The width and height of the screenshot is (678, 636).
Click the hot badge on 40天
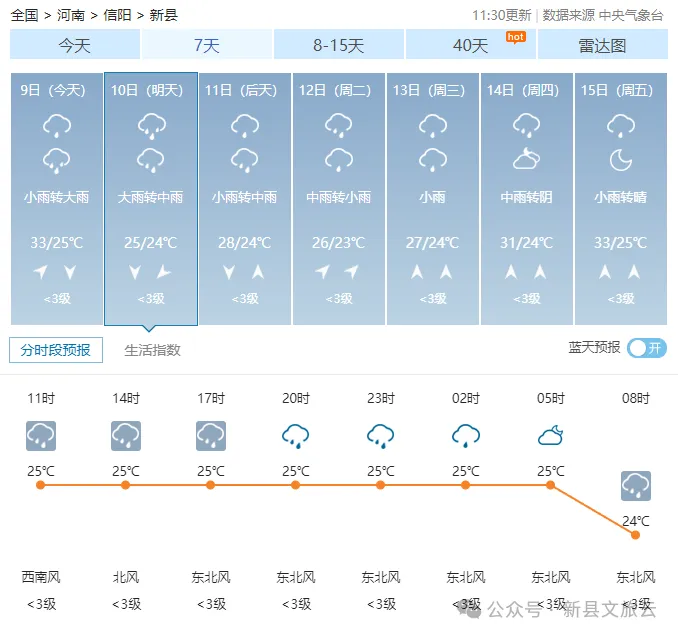click(x=515, y=37)
